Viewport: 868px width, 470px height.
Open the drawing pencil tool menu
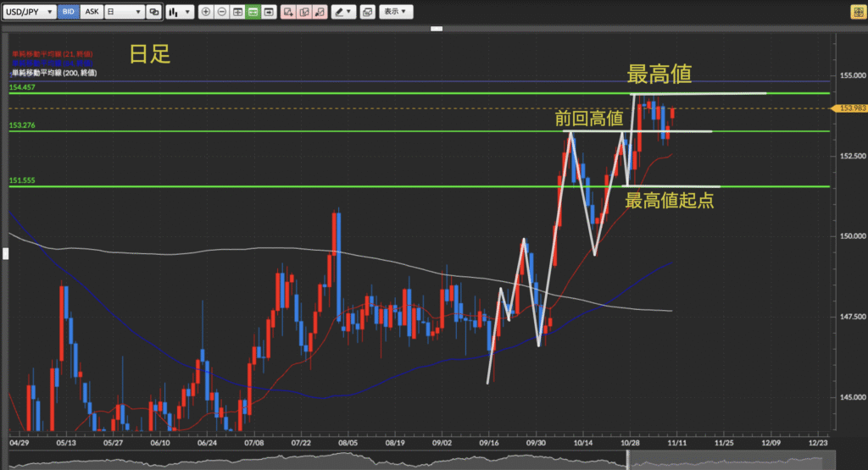coord(343,13)
